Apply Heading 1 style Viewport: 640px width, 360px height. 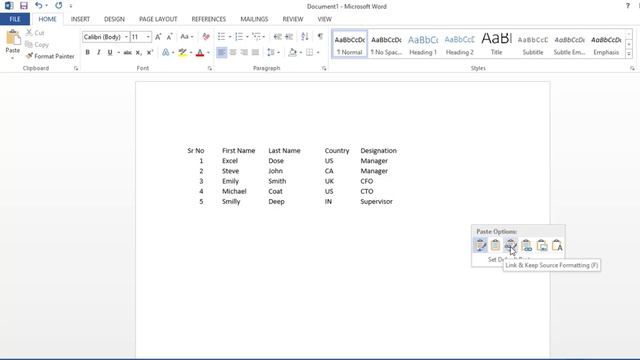[x=423, y=44]
